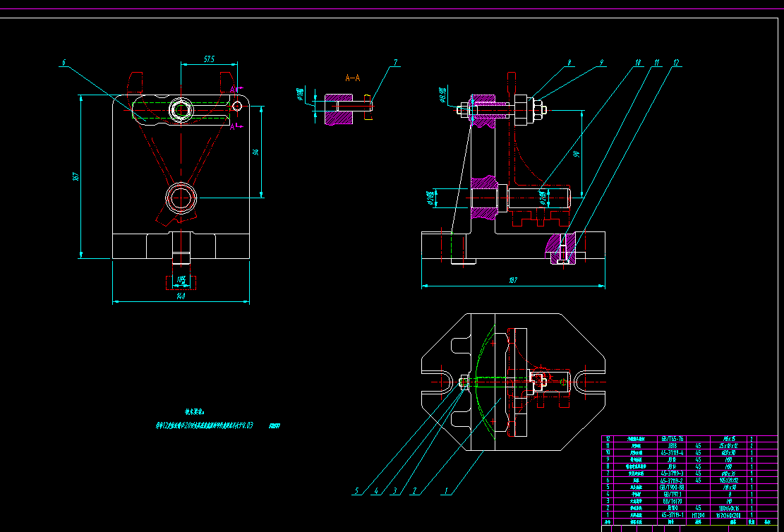Select part callout number 2 below the top view

(x=414, y=492)
